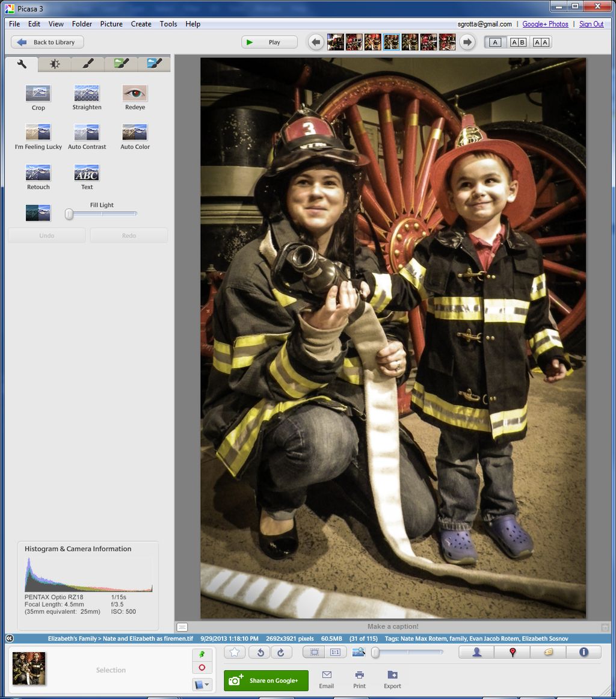Click the Back to Library button
The height and width of the screenshot is (699, 616).
click(x=47, y=42)
